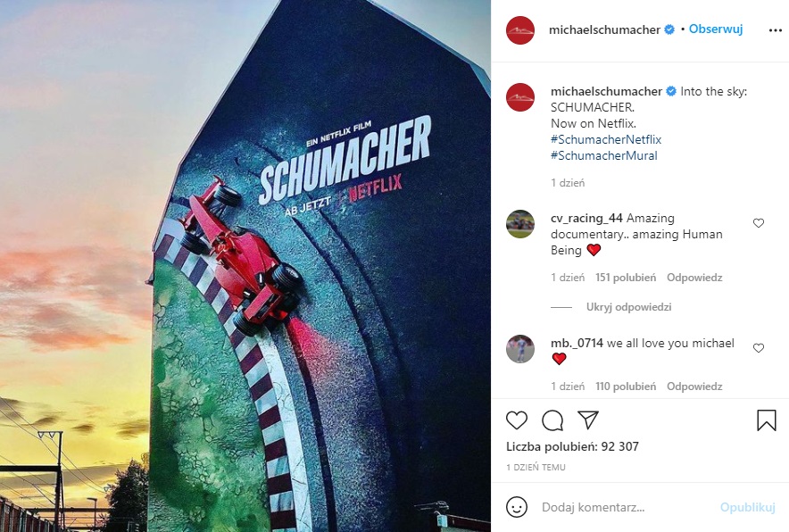View likes list at Liczba polubień
The height and width of the screenshot is (532, 789).
coord(572,446)
